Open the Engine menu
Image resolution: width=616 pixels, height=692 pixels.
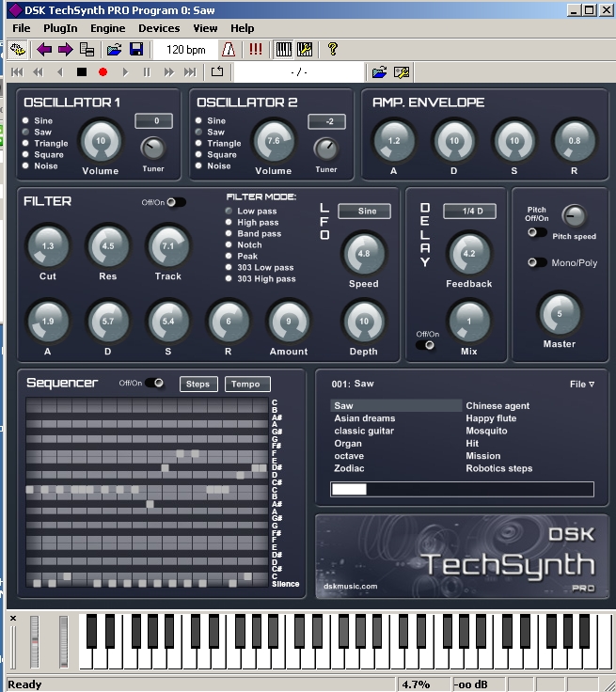[x=108, y=28]
